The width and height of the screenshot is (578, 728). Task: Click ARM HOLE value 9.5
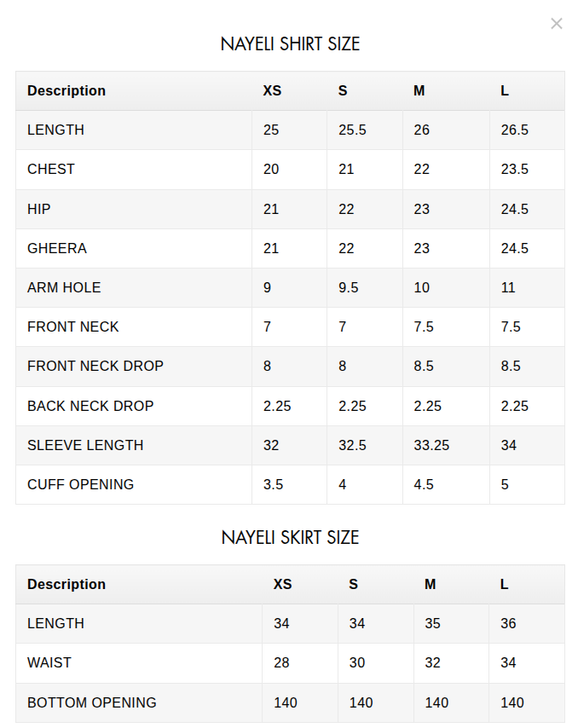(x=348, y=287)
